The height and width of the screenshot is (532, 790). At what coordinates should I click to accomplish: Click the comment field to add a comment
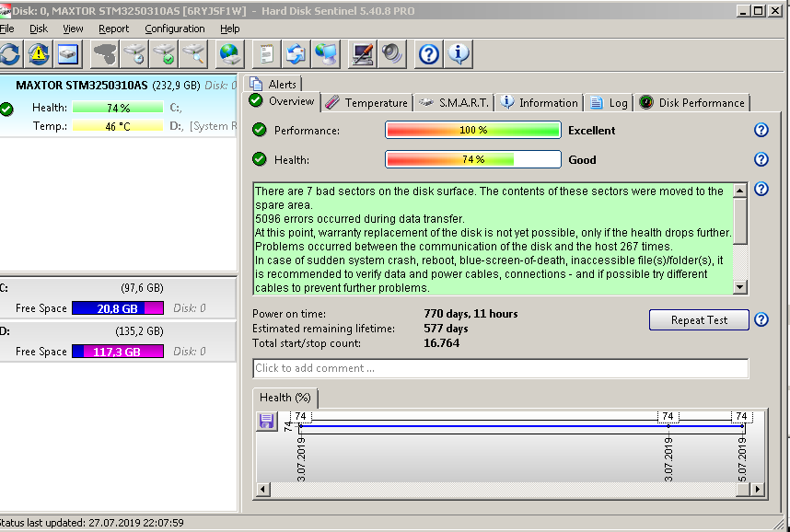click(500, 368)
